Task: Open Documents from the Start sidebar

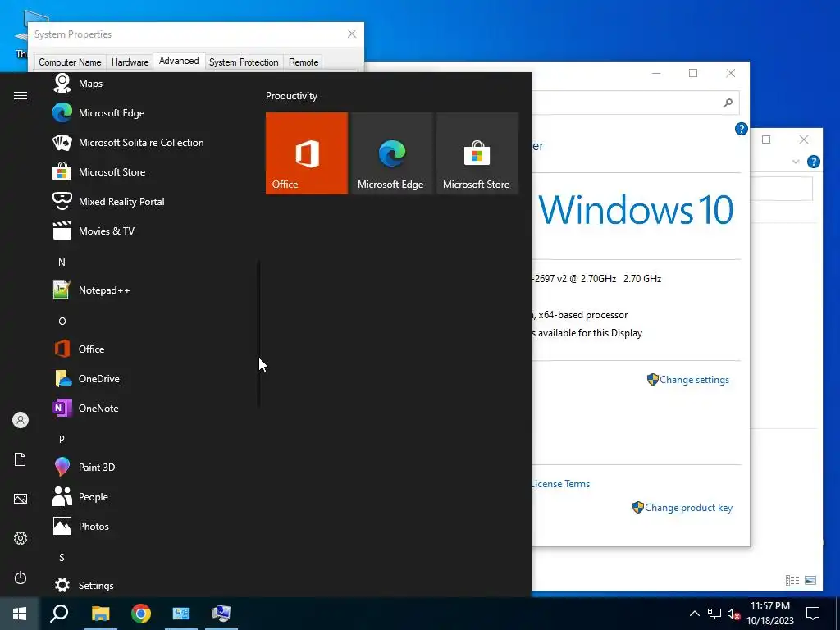Action: [21, 459]
